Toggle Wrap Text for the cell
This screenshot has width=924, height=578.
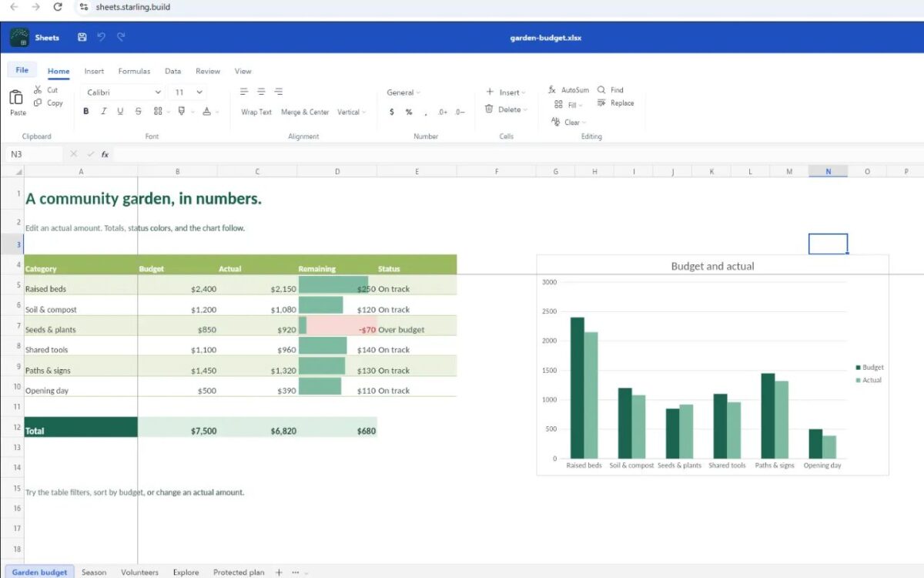[256, 113]
